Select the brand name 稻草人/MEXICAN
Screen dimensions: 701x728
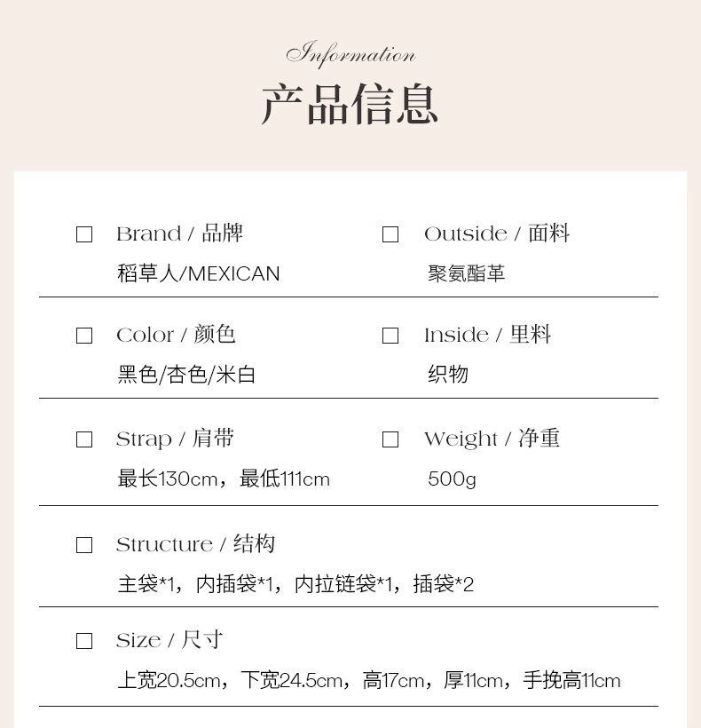199,273
